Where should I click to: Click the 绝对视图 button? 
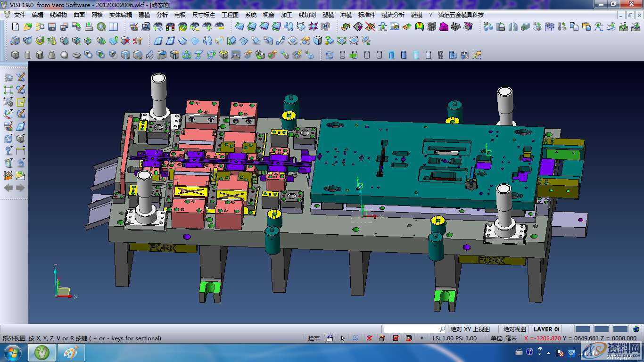tap(514, 329)
